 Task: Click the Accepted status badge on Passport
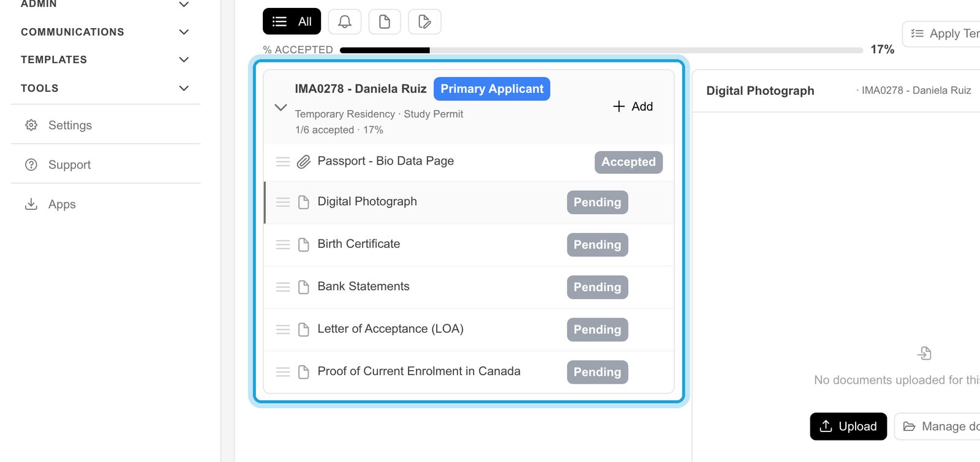click(x=628, y=162)
